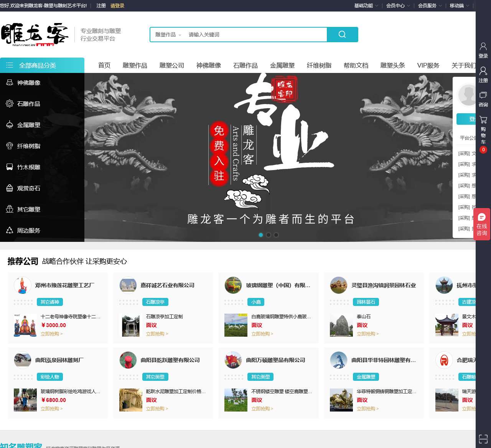
Task: Click the 竹木根雕 category icon in sidebar
Action: tap(10, 167)
